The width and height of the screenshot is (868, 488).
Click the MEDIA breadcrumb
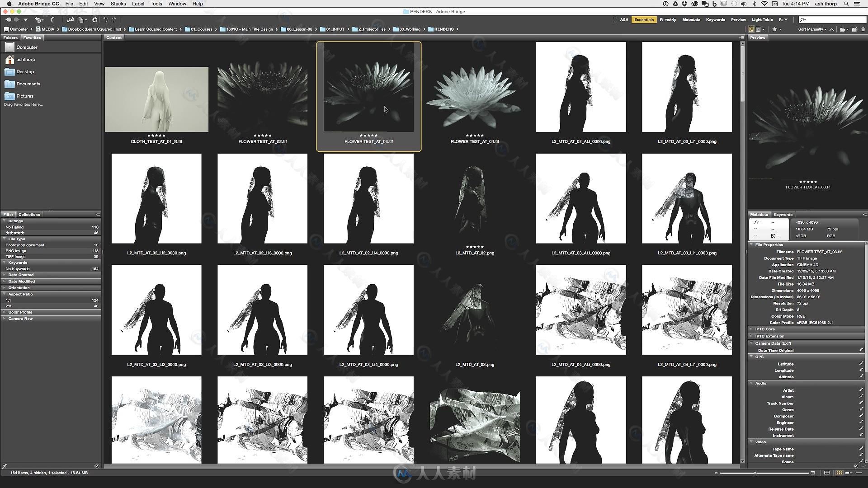pos(44,29)
